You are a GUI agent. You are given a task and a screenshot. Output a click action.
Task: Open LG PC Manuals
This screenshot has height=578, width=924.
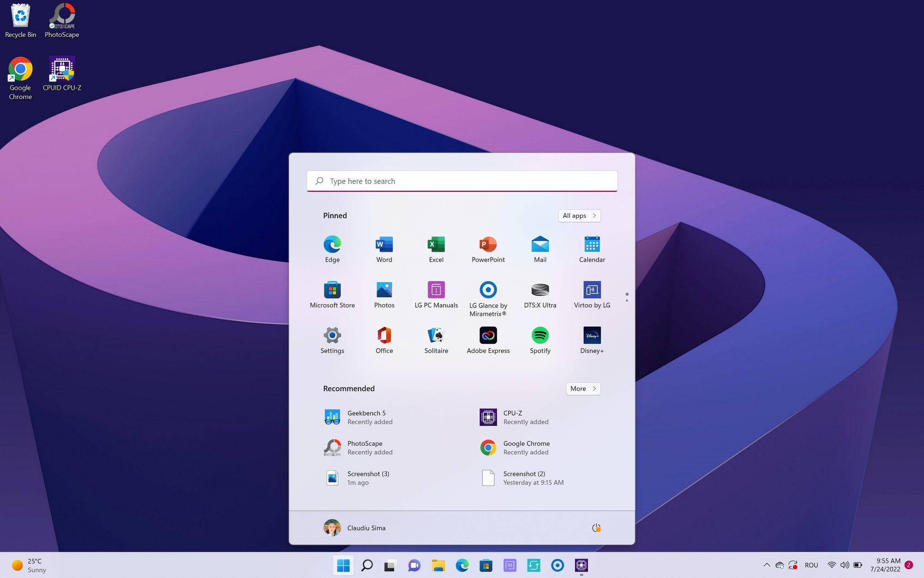point(436,295)
